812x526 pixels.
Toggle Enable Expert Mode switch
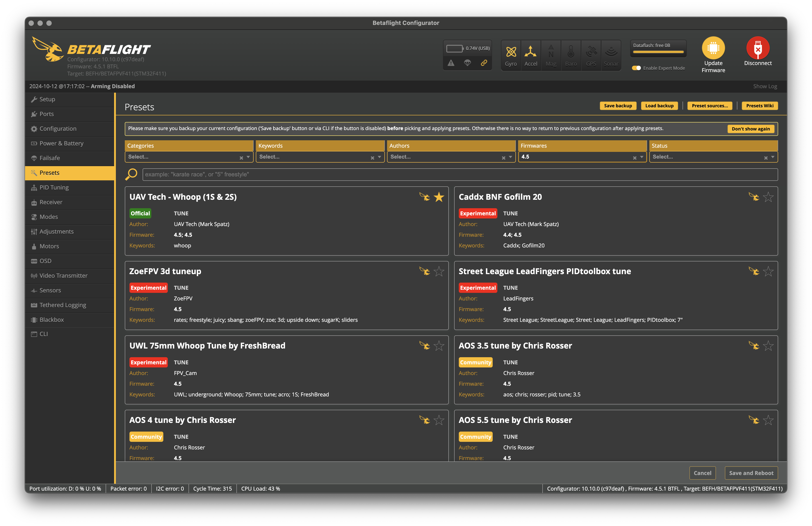point(636,68)
